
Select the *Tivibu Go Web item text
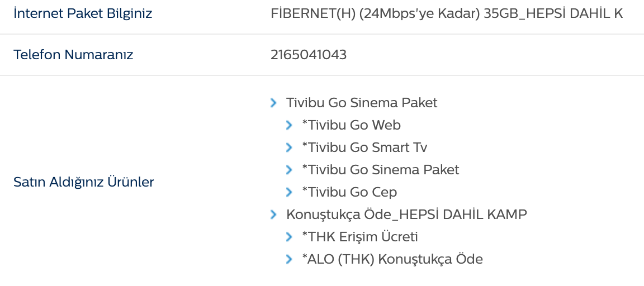click(351, 125)
